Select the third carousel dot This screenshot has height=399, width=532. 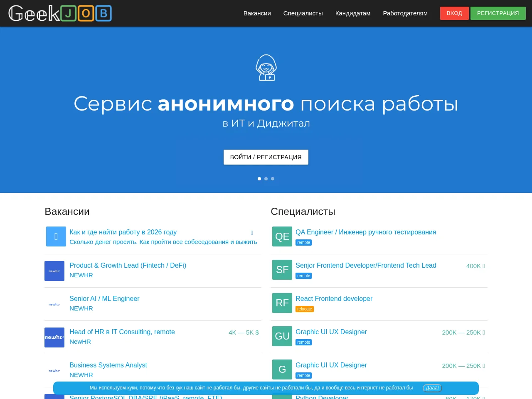pyautogui.click(x=273, y=179)
